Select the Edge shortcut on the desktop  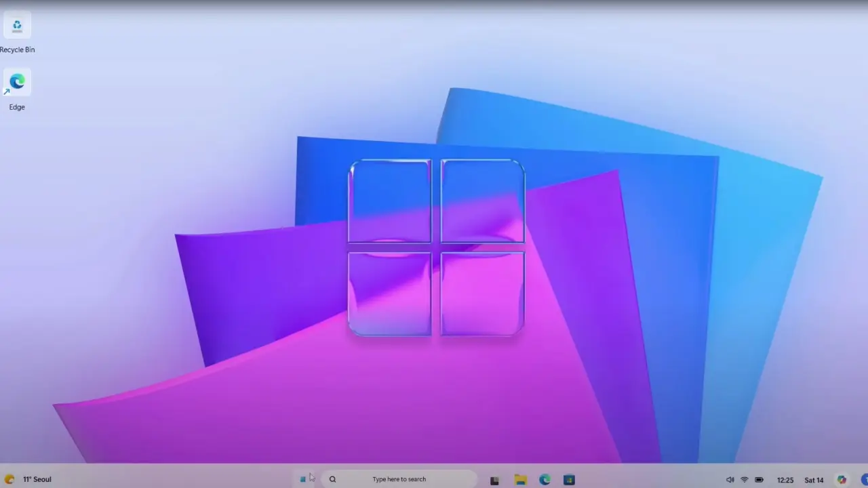[x=17, y=83]
